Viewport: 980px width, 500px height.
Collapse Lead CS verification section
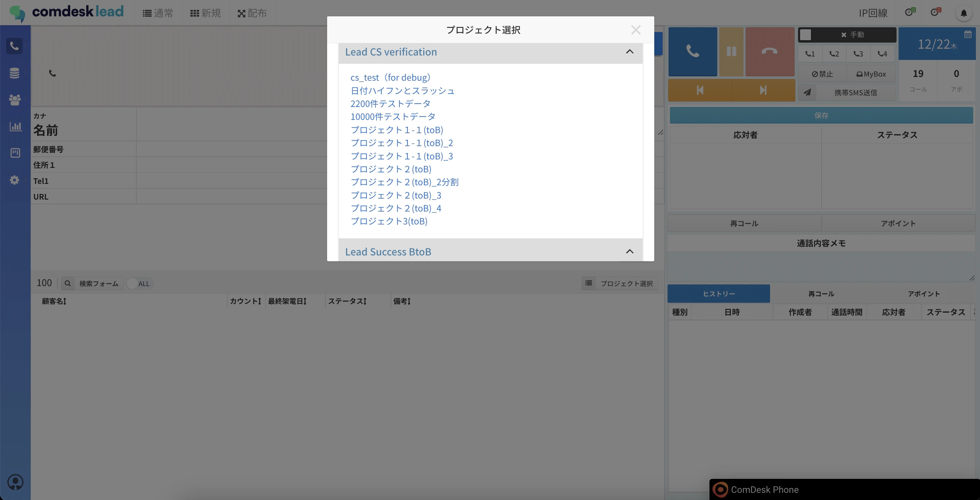(x=630, y=52)
